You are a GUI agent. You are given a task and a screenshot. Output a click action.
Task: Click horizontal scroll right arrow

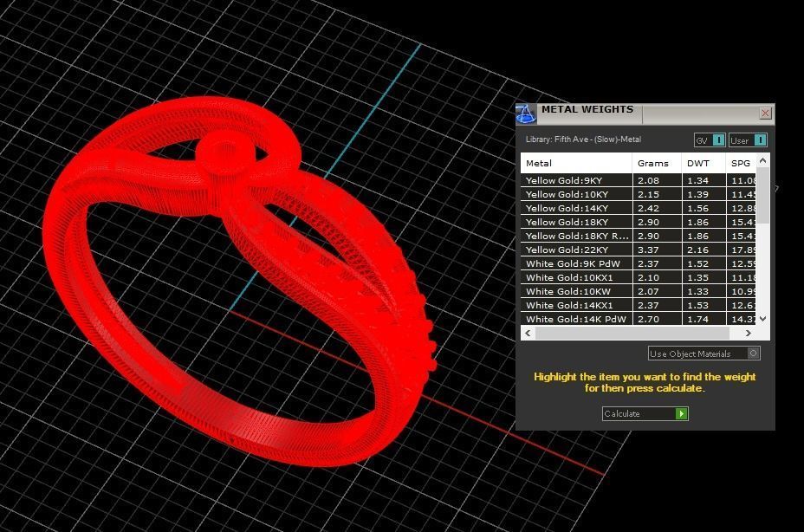pos(748,333)
